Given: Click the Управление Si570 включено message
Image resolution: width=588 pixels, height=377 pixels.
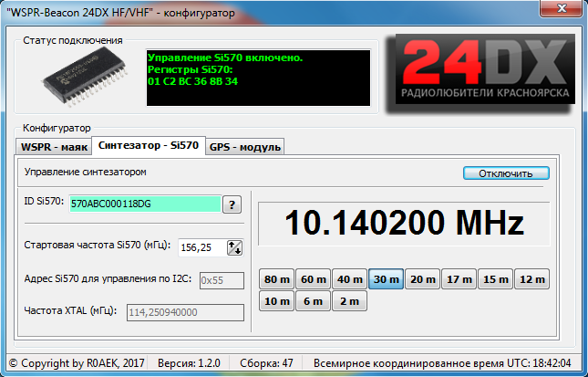Looking at the screenshot, I should pos(225,58).
